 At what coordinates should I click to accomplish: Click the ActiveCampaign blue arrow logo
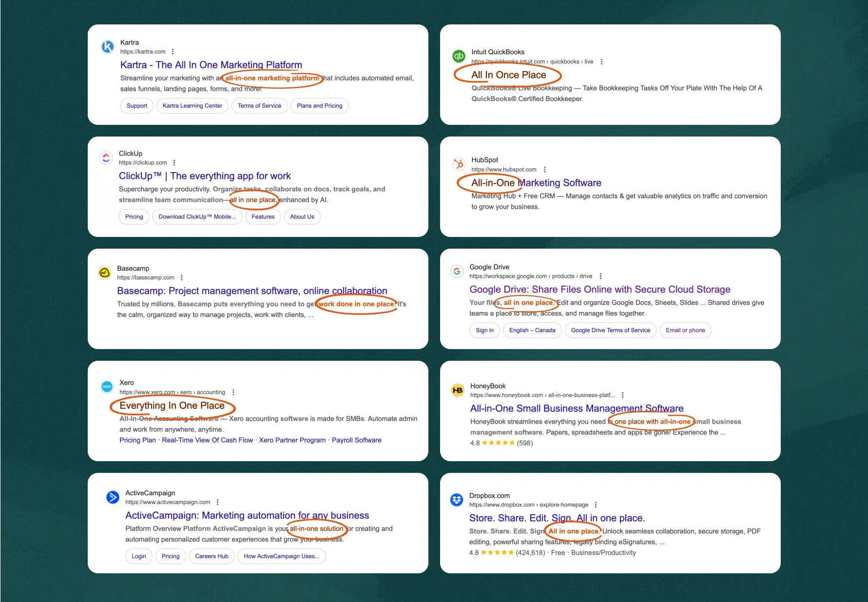click(x=113, y=497)
